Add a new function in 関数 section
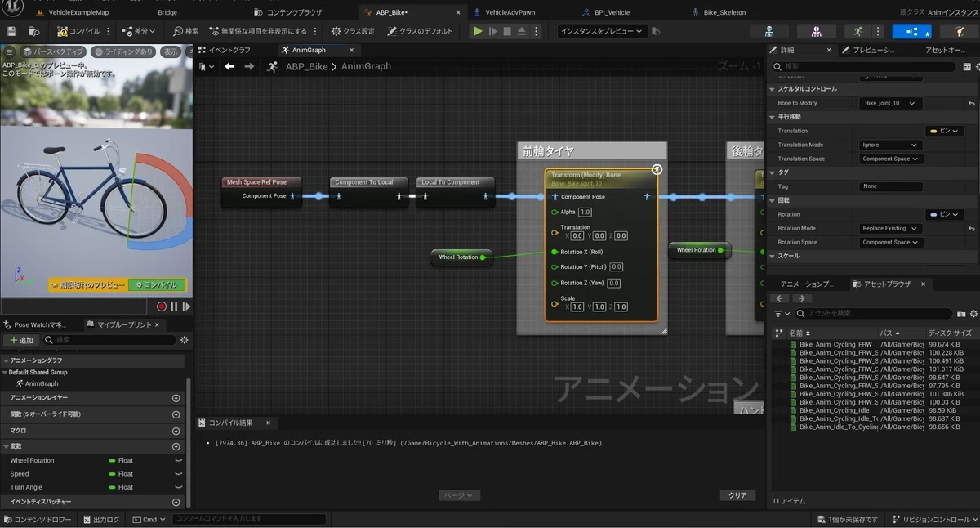The width and height of the screenshot is (980, 528). point(176,414)
